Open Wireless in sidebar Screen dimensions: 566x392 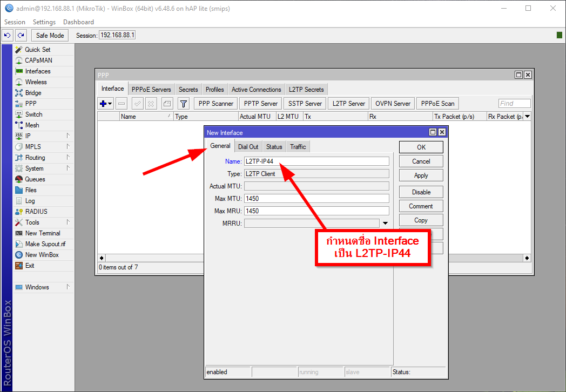coord(36,82)
